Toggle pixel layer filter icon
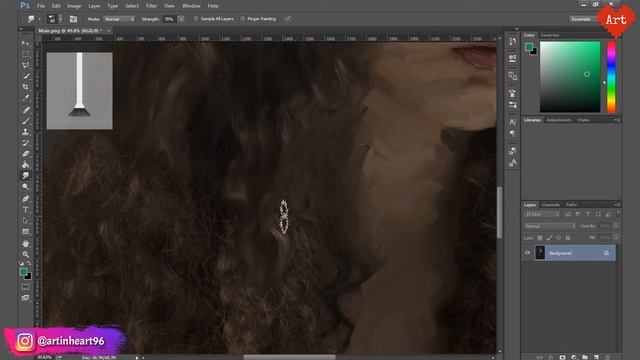The image size is (640, 360). [568, 214]
